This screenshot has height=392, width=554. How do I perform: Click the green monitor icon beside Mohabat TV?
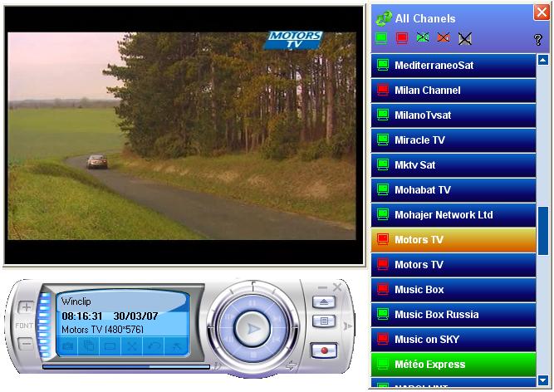click(383, 189)
